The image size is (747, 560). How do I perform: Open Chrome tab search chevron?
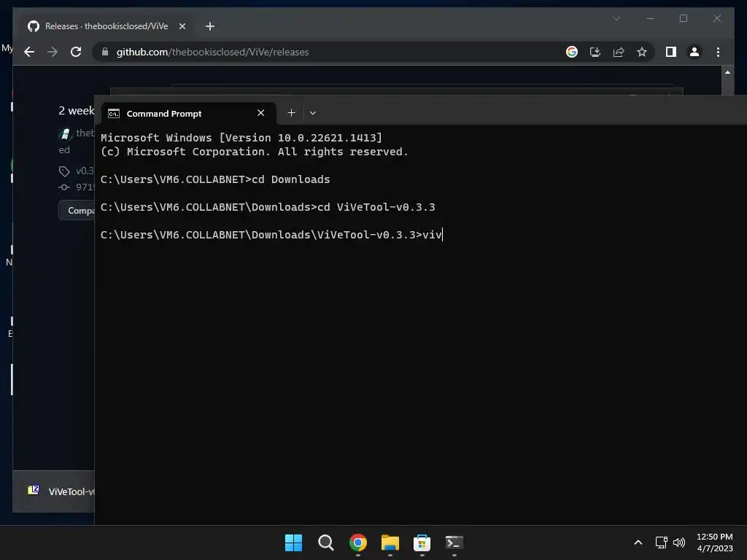click(x=616, y=18)
